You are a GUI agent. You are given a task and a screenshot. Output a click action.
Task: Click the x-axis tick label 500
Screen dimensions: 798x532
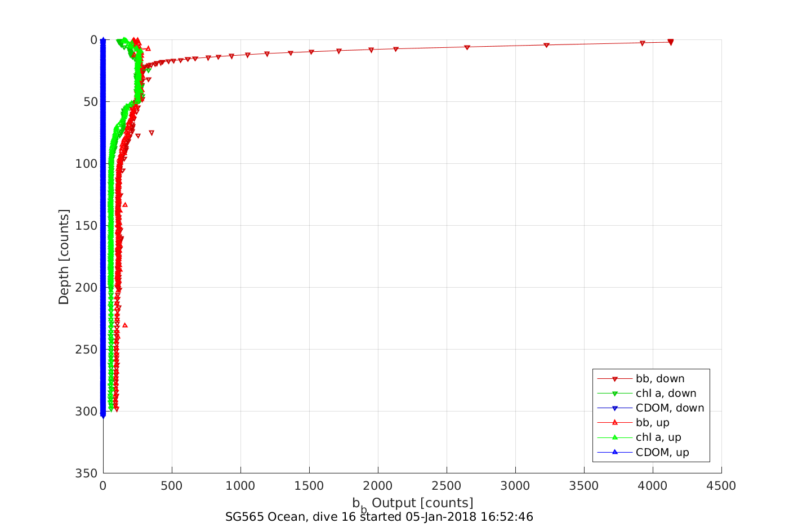pos(172,486)
